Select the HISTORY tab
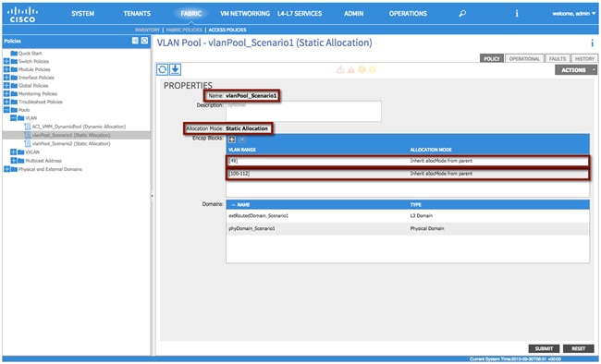 (584, 58)
